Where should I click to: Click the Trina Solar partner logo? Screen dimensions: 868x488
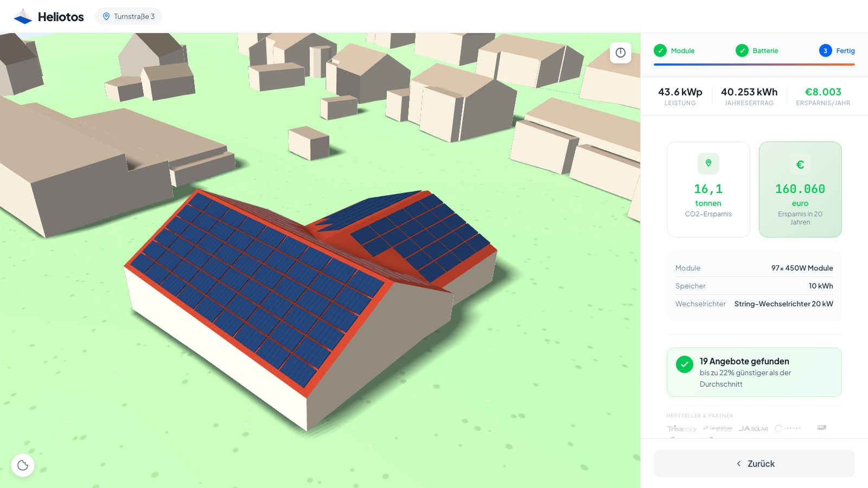pos(682,428)
